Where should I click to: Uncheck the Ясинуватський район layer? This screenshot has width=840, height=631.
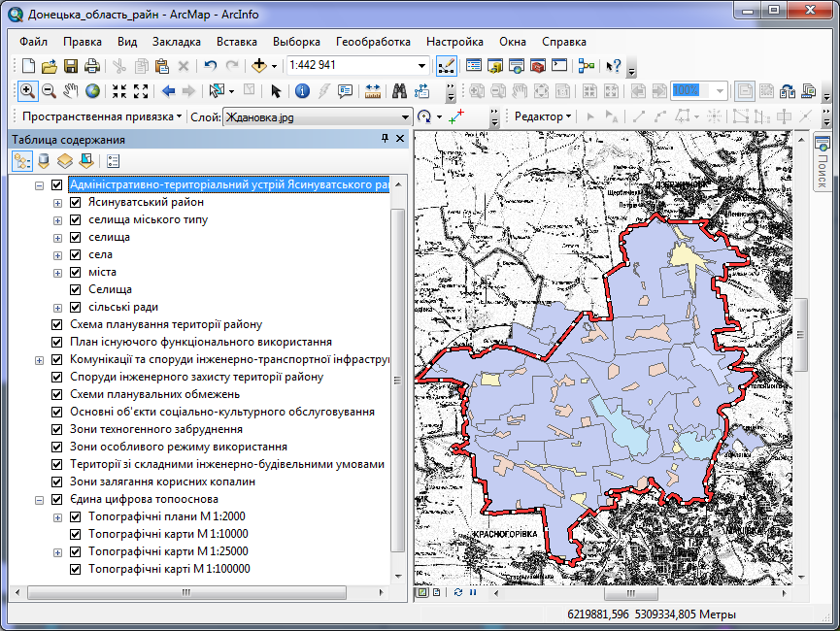pyautogui.click(x=76, y=203)
